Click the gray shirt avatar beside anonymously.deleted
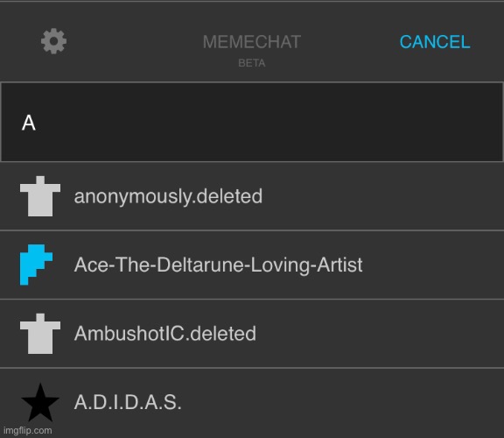The height and width of the screenshot is (438, 504). coord(40,196)
